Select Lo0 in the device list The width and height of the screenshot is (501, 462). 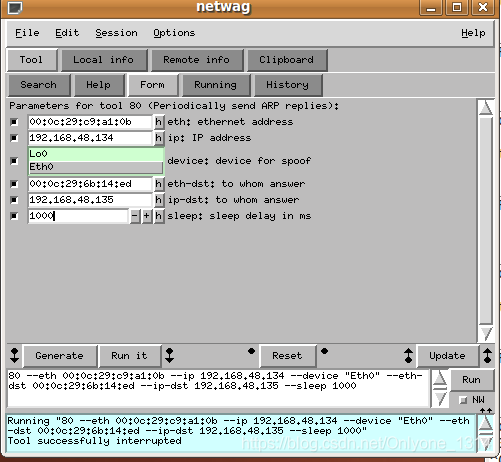point(96,154)
